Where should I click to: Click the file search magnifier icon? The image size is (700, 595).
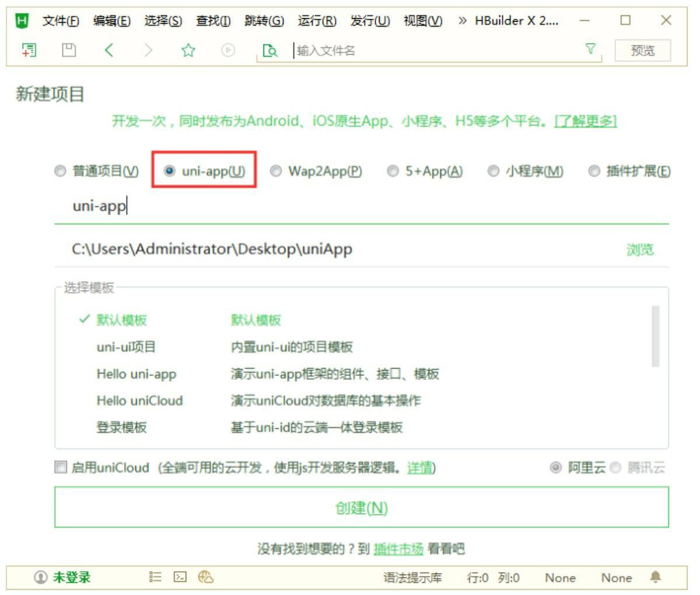[x=270, y=51]
